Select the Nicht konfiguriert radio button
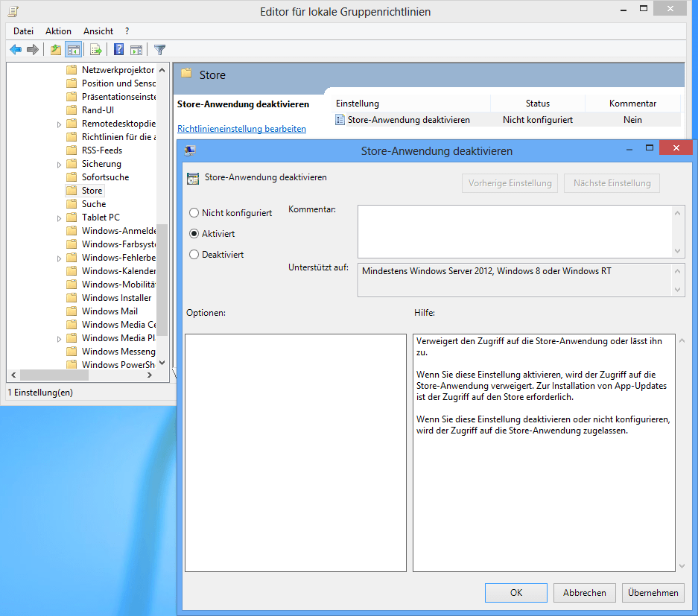 pyautogui.click(x=194, y=213)
